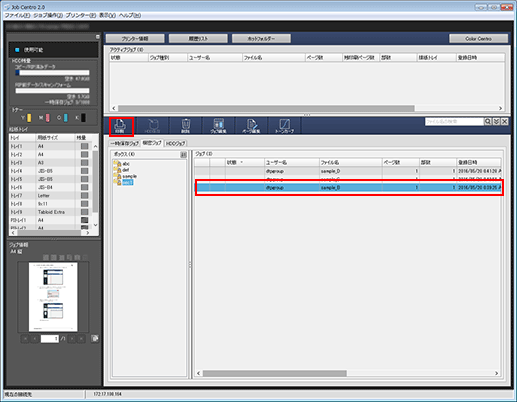Select the def box folder
Image resolution: width=517 pixels, height=402 pixels.
[122, 170]
